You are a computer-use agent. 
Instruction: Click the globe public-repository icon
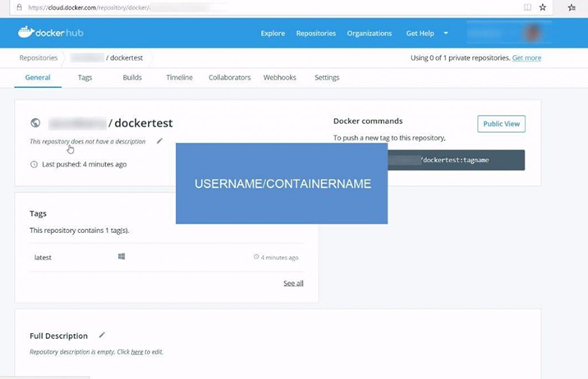[x=35, y=123]
